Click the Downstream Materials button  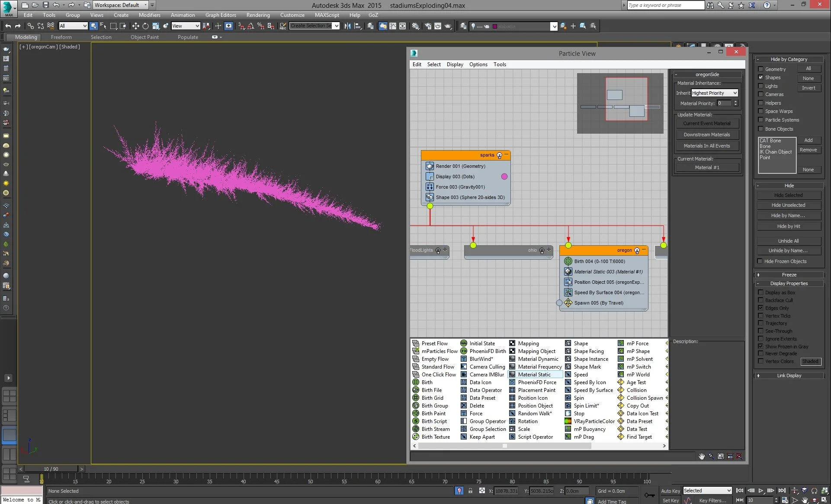pyautogui.click(x=706, y=135)
